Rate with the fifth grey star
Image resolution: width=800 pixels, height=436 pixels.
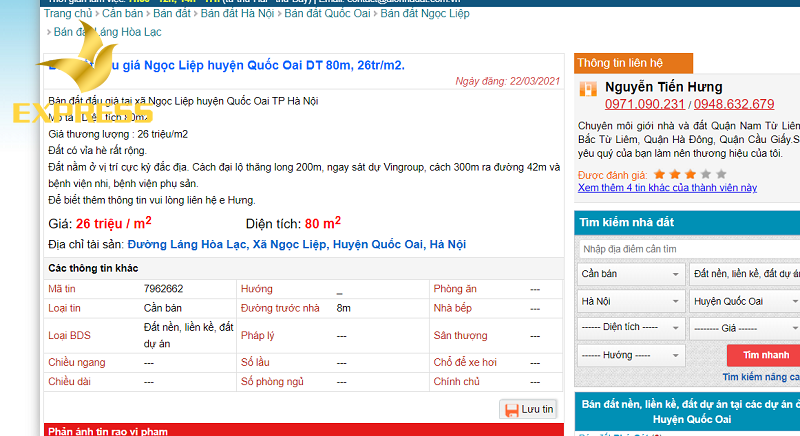pyautogui.click(x=721, y=174)
